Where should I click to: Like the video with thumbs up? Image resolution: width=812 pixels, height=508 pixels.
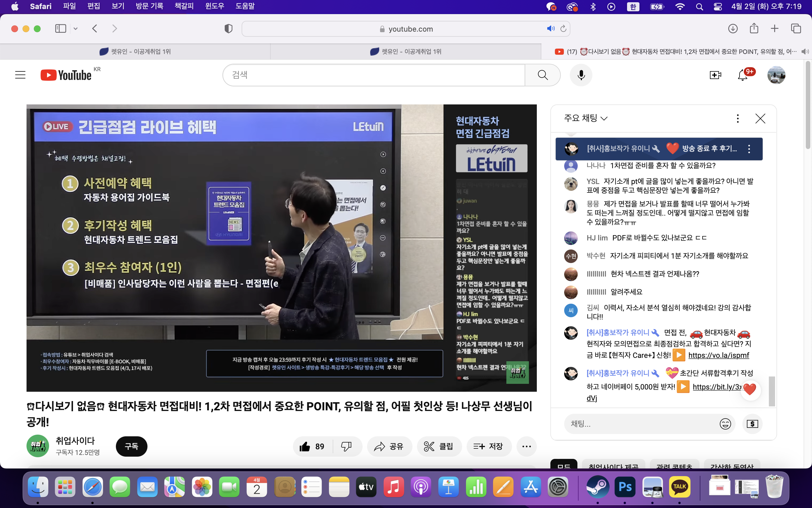[x=313, y=446]
